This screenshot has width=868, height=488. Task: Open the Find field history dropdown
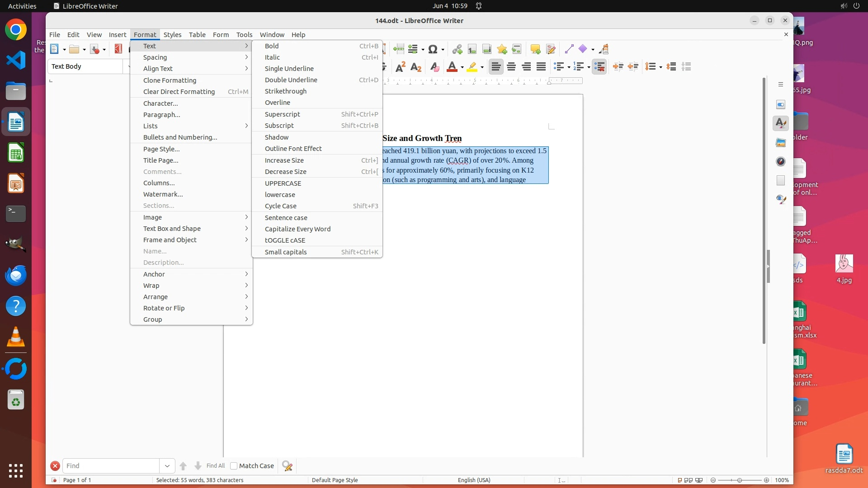click(x=167, y=466)
